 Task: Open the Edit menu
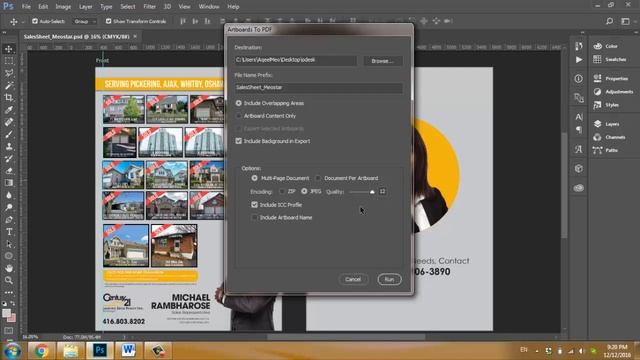point(43,7)
